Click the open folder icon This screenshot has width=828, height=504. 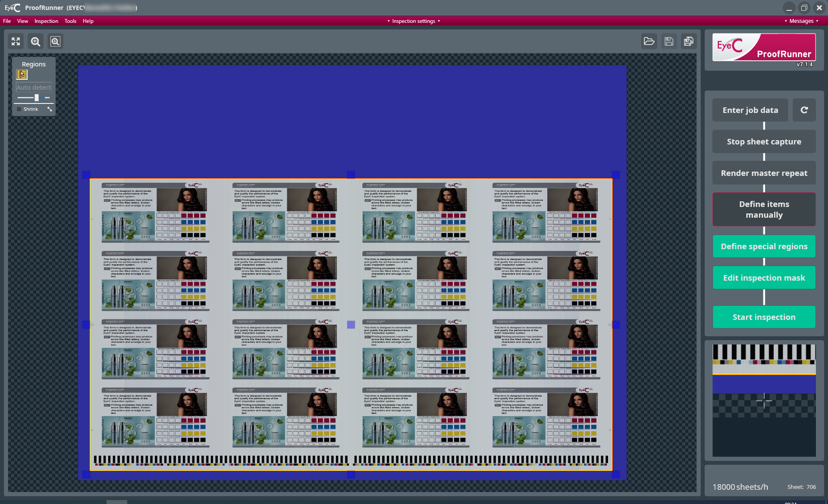(x=649, y=41)
